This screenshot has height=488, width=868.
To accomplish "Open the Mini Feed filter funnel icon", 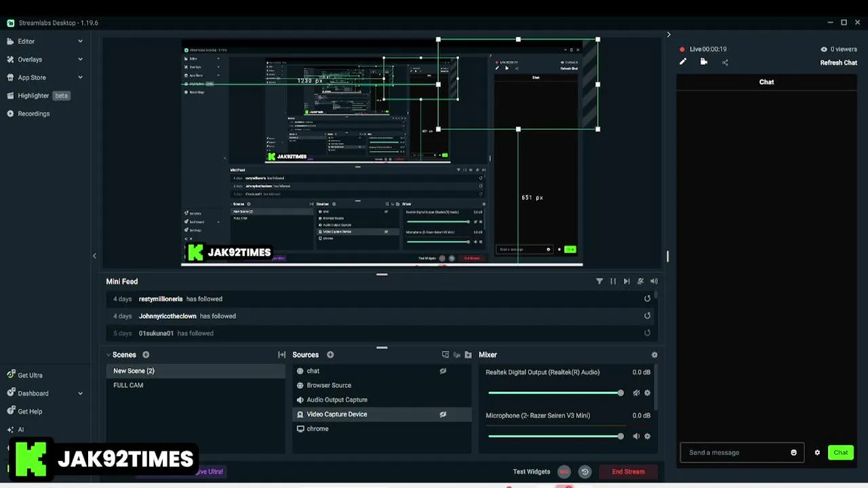I will pos(599,281).
